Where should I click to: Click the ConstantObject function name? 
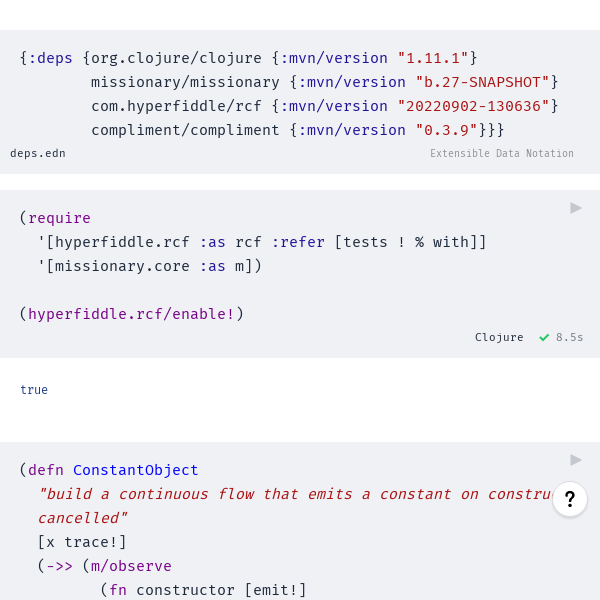point(135,470)
